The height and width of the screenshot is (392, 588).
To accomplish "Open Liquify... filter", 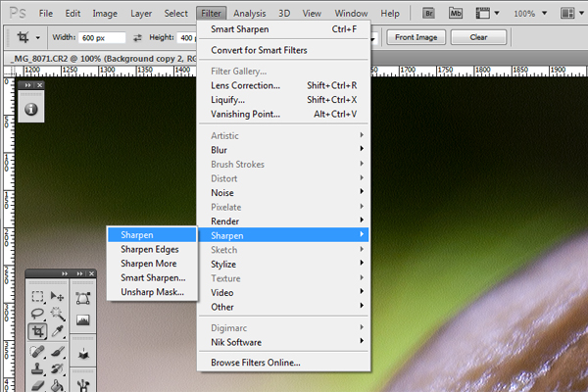I will tap(283, 99).
